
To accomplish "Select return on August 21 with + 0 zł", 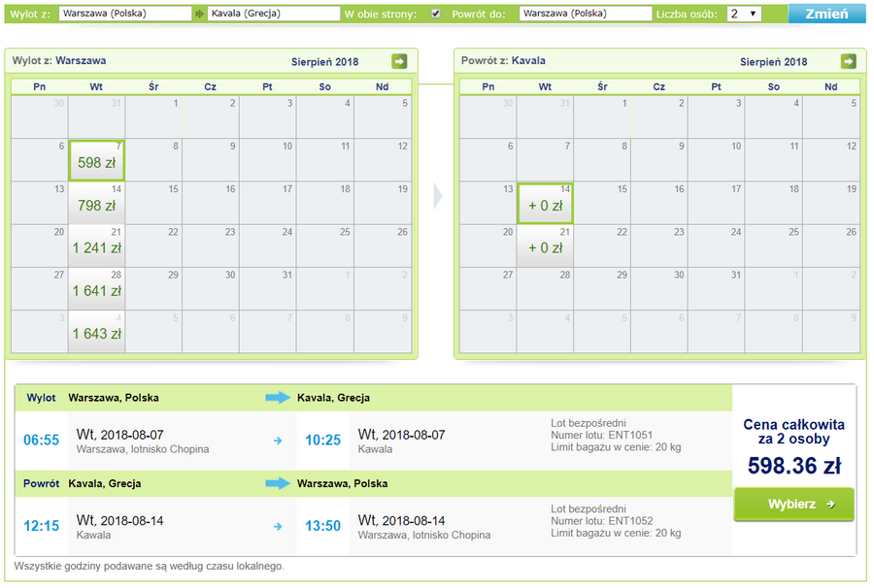I will (x=545, y=246).
